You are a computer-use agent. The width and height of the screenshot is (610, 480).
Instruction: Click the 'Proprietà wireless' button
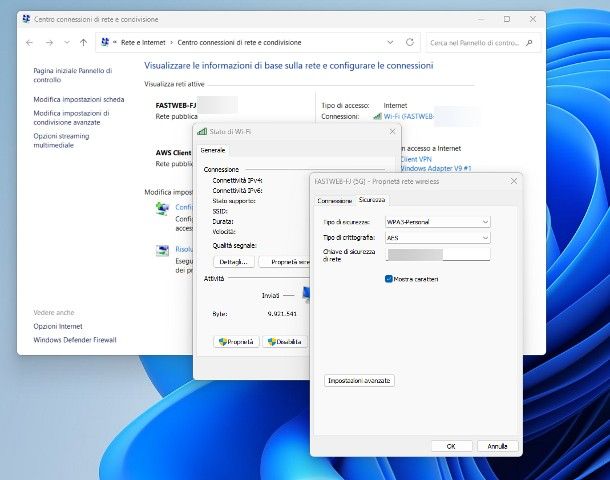point(285,262)
